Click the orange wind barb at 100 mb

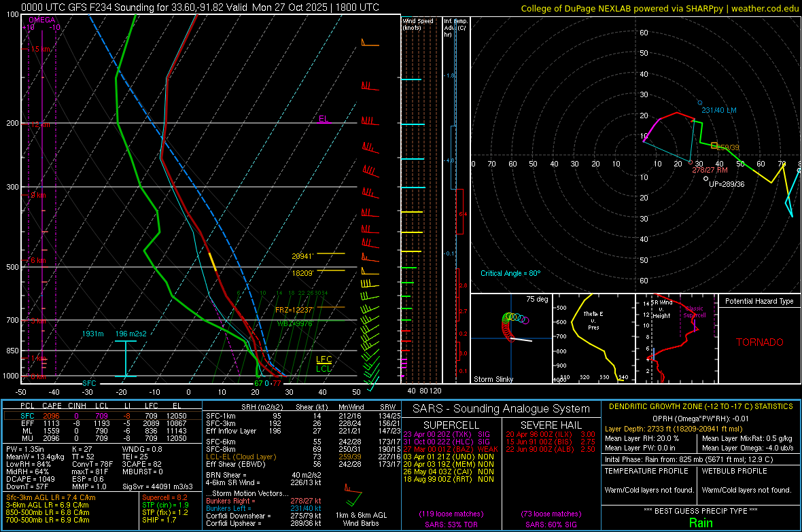(370, 42)
